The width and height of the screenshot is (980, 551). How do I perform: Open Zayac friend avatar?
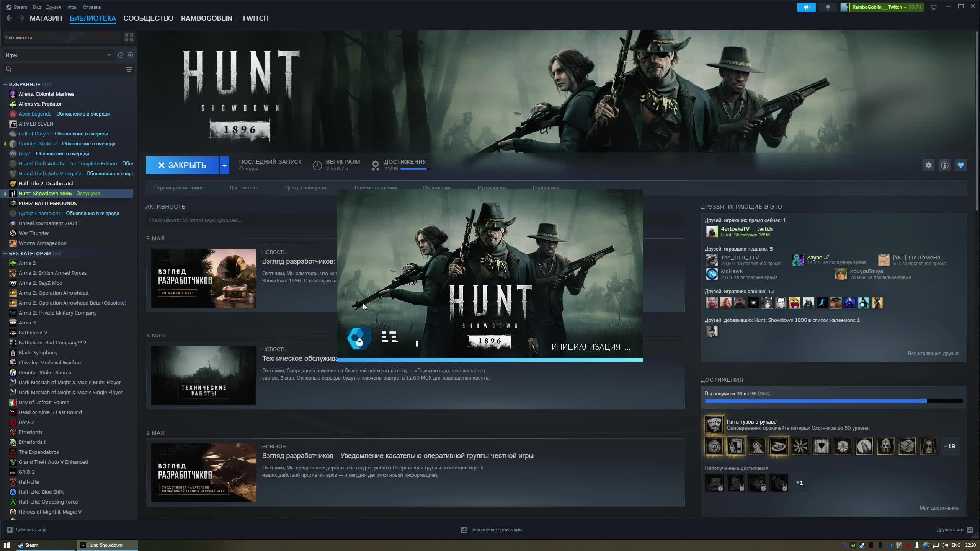point(798,260)
